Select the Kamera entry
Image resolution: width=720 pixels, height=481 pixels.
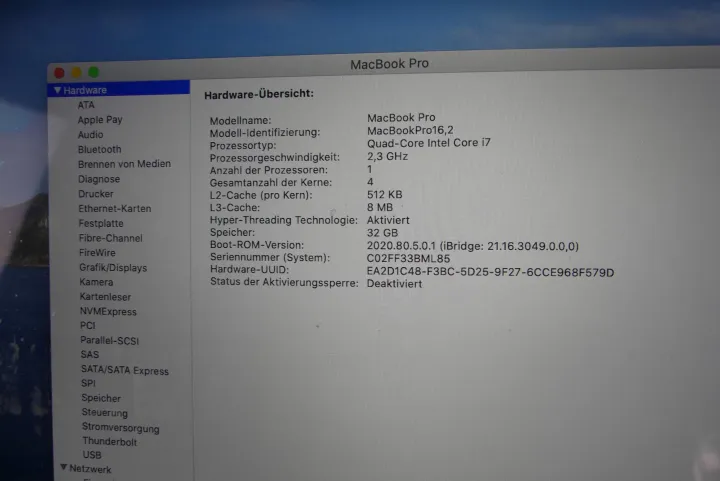click(x=96, y=282)
